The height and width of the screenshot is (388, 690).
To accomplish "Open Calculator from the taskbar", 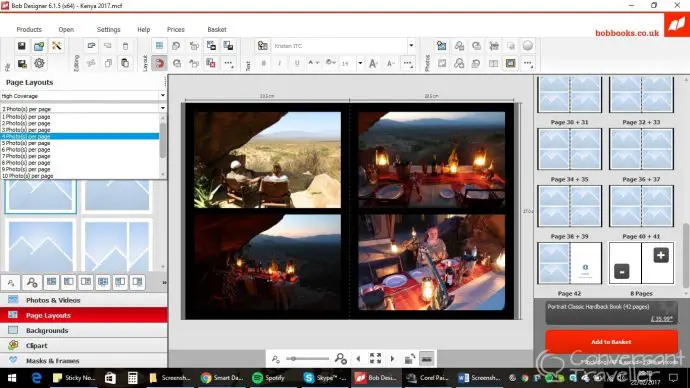I will coord(132,378).
